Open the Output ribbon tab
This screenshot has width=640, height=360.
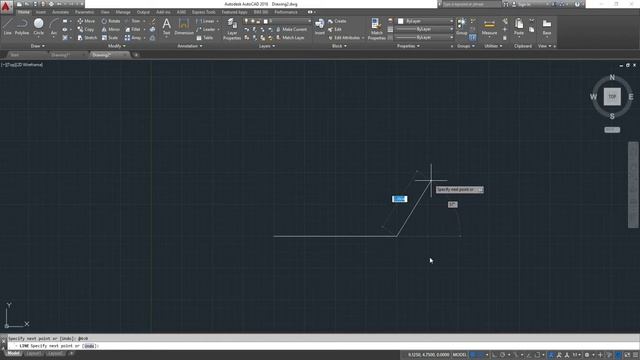coord(143,12)
